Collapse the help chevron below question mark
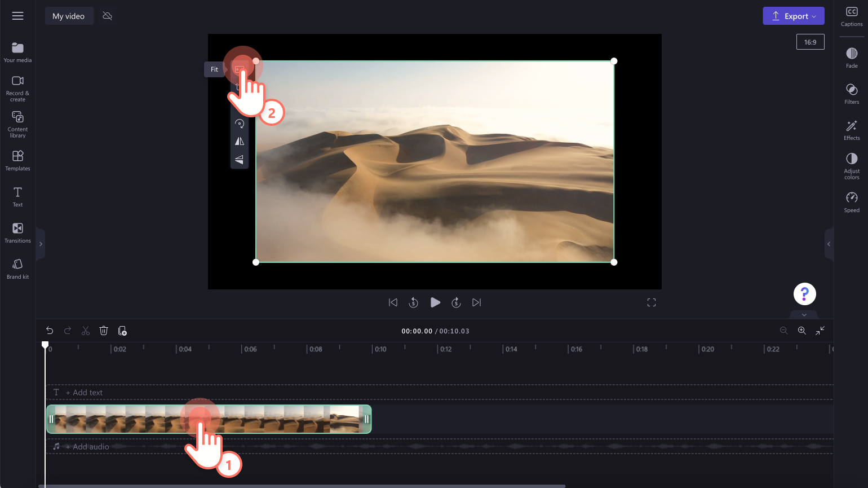The width and height of the screenshot is (868, 488). coord(804,315)
